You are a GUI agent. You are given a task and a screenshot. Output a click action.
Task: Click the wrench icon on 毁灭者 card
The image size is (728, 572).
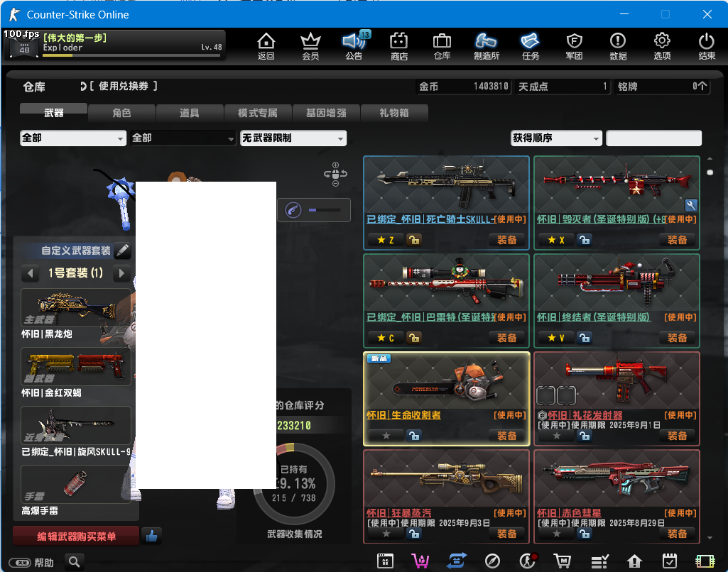(691, 205)
